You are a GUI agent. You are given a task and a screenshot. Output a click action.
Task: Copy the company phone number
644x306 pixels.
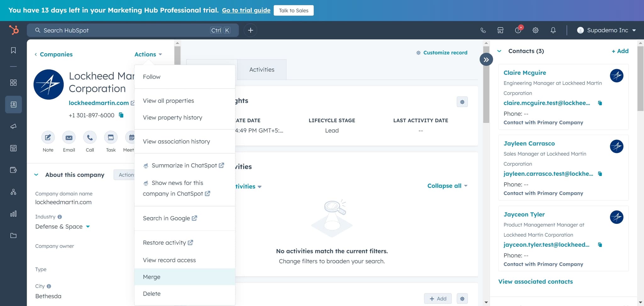tap(121, 115)
